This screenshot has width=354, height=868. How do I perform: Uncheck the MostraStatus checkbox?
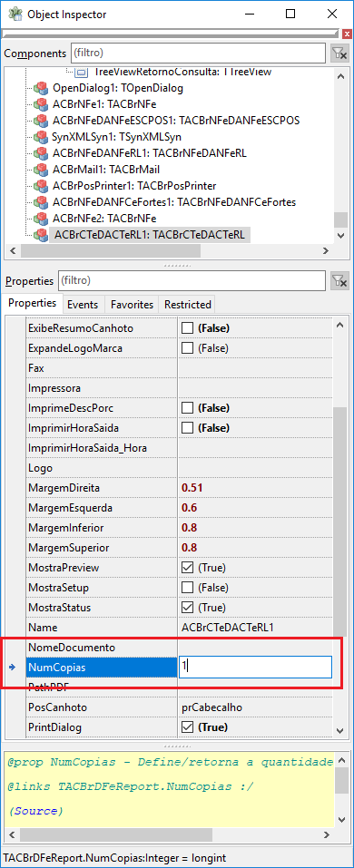click(188, 608)
